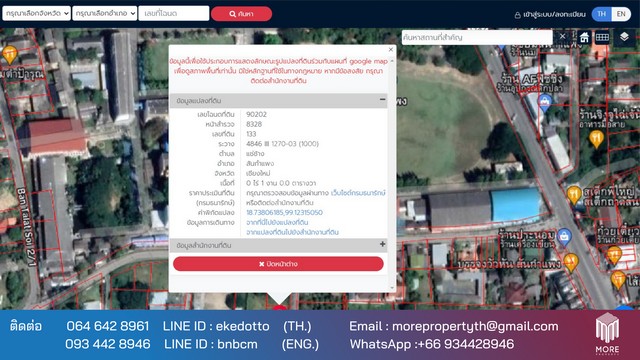640x360 pixels.
Task: Click the lock icon beside login
Action: 518,15
